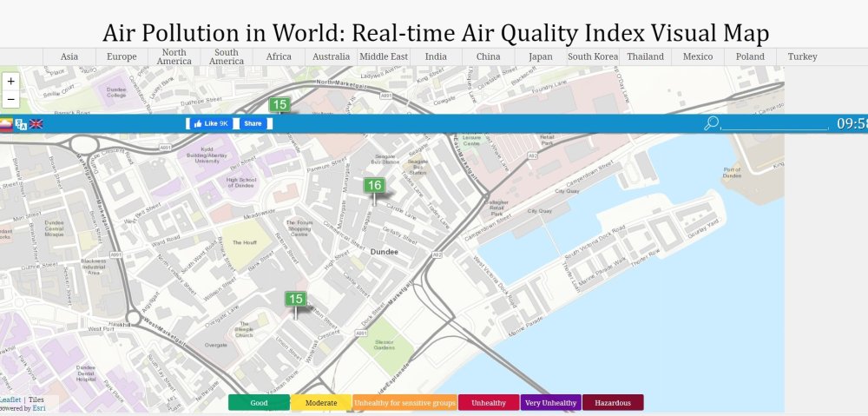The height and width of the screenshot is (416, 868).
Task: Open the Europe tab
Action: click(122, 56)
